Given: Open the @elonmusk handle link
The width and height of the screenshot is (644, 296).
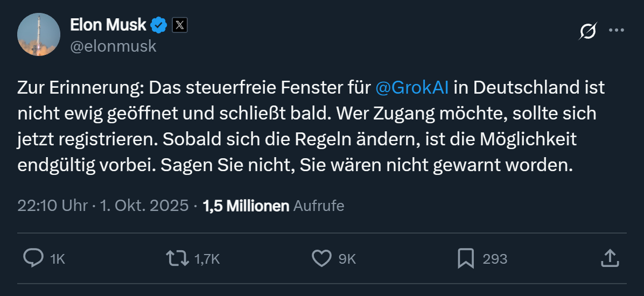Looking at the screenshot, I should (113, 46).
